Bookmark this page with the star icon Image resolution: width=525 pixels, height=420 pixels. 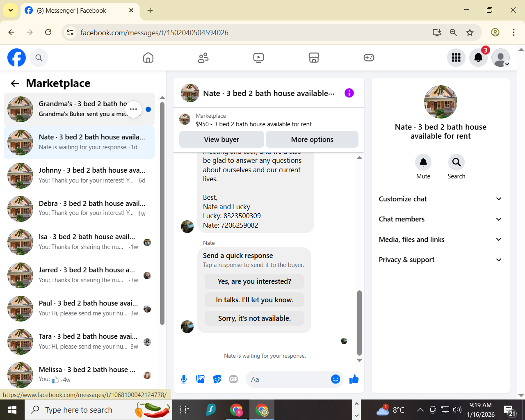point(470,32)
